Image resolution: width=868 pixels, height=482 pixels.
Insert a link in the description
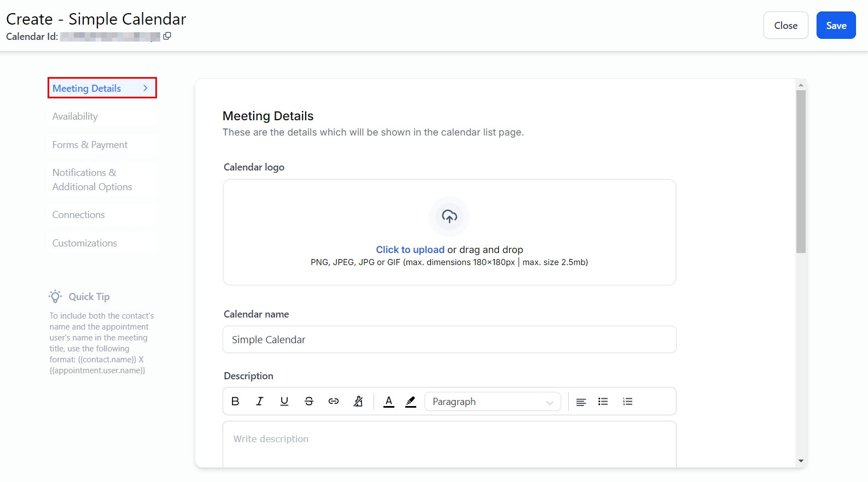click(334, 402)
